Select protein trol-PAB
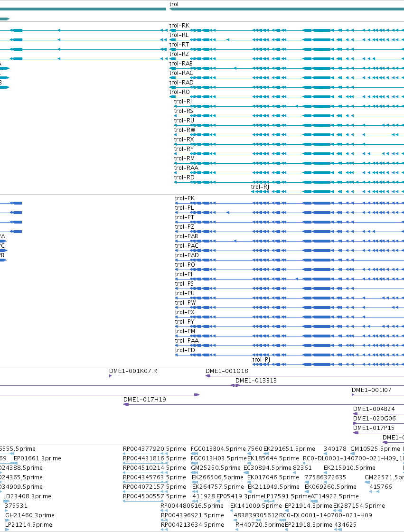The image size is (404, 532). click(x=187, y=236)
